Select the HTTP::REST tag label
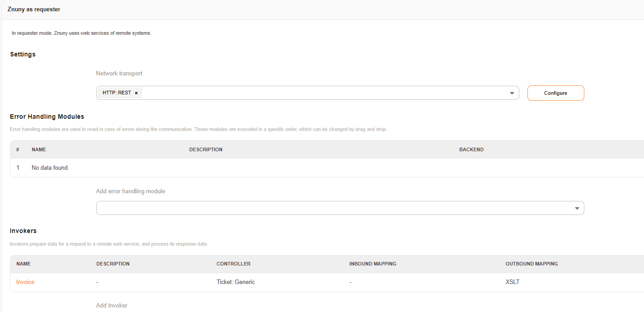 [x=117, y=93]
